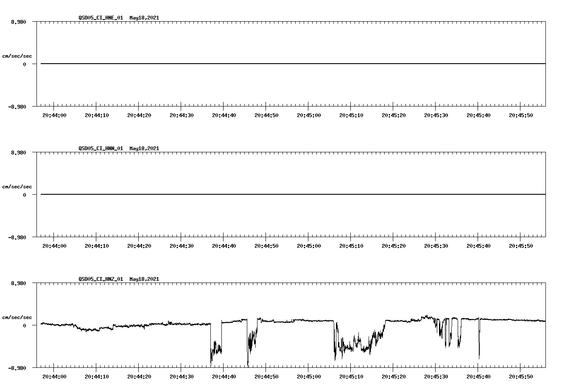576x392 pixels.
Task: Click the 20:45:00 tick on bottom time axis
Action: point(310,376)
